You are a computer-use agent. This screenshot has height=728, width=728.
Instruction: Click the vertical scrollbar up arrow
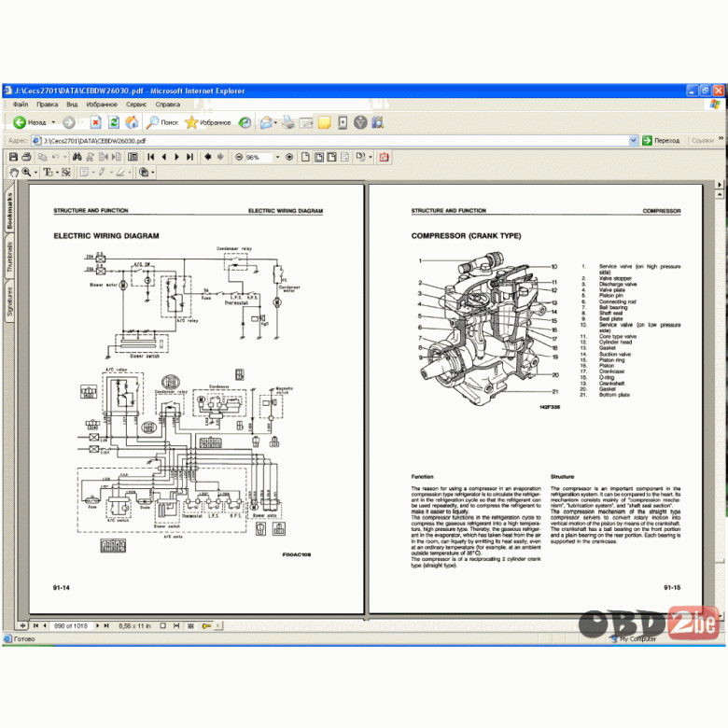point(721,194)
